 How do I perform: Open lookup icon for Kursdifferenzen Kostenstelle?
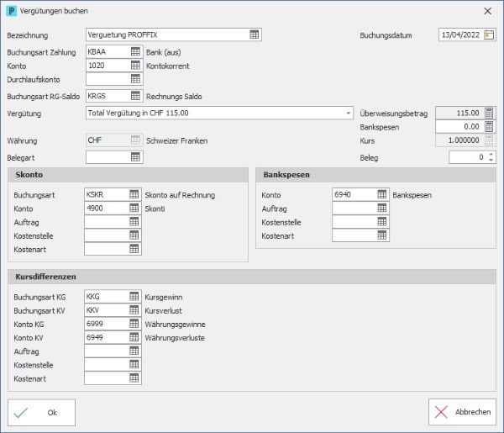tap(134, 364)
